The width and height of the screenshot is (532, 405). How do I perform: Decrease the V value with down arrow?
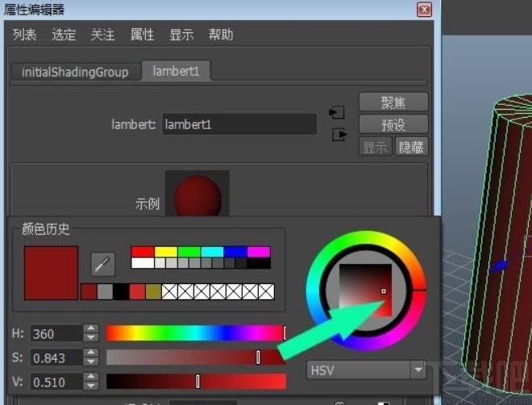point(90,386)
